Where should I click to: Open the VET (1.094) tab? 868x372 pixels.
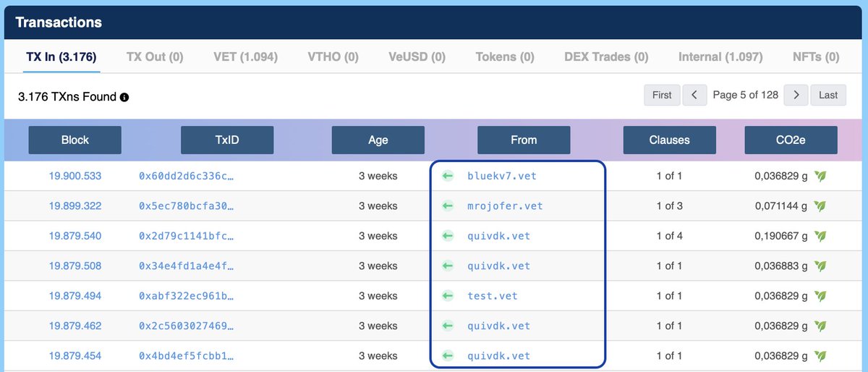pos(245,56)
